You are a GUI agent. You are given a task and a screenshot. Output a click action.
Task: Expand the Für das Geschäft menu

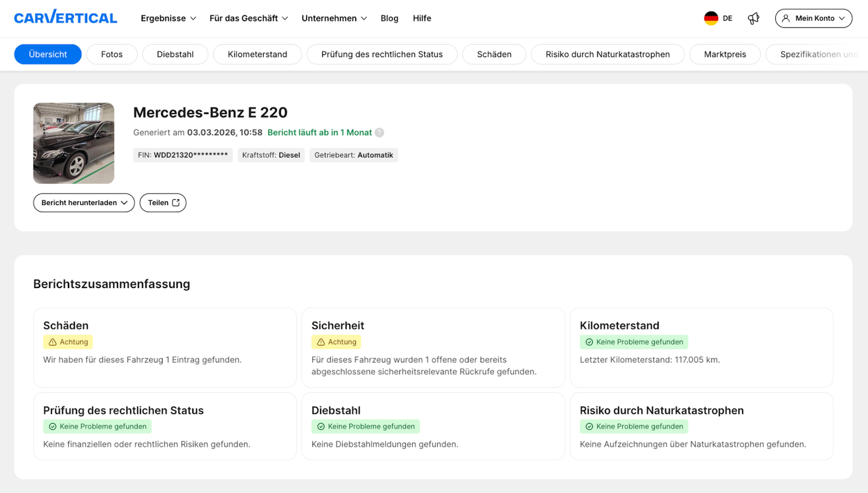point(249,18)
